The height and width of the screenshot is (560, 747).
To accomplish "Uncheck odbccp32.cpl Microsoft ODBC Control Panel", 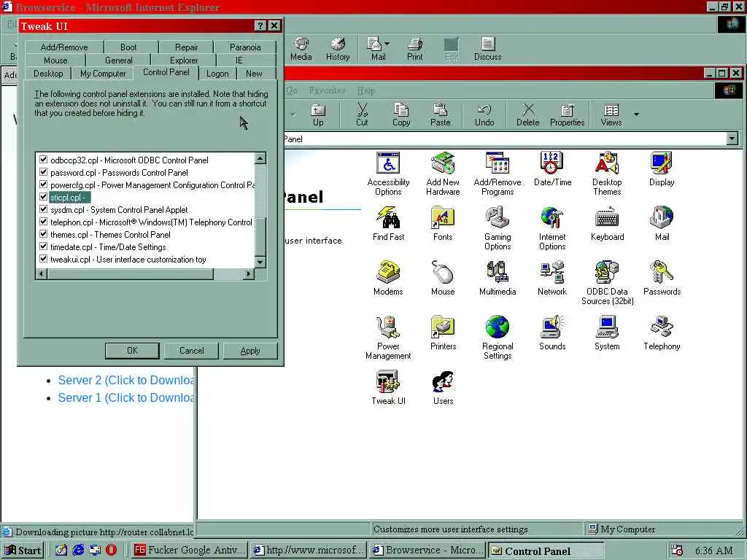I will click(x=43, y=160).
